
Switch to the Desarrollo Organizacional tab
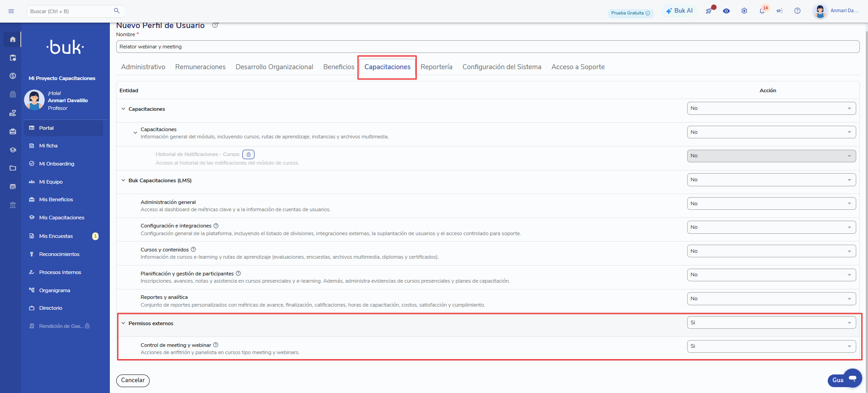coord(274,67)
